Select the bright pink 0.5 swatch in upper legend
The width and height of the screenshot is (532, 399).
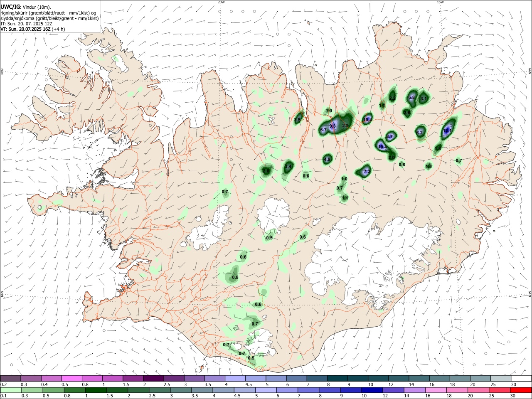click(x=71, y=378)
